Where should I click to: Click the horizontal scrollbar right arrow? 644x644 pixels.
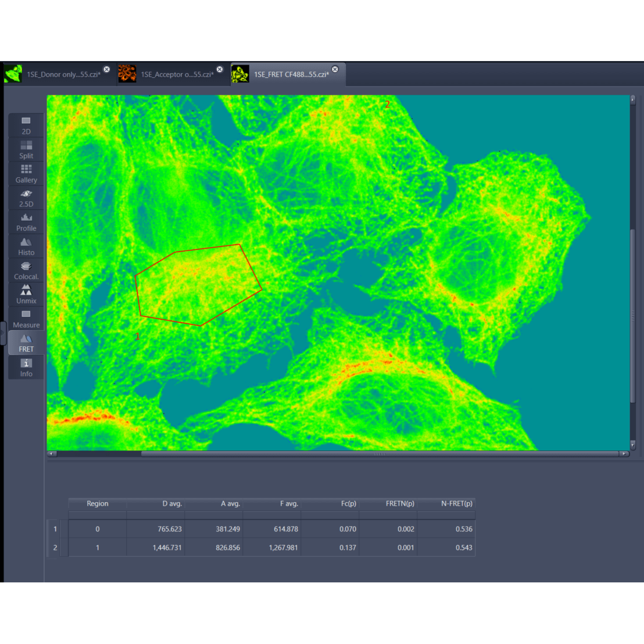624,454
